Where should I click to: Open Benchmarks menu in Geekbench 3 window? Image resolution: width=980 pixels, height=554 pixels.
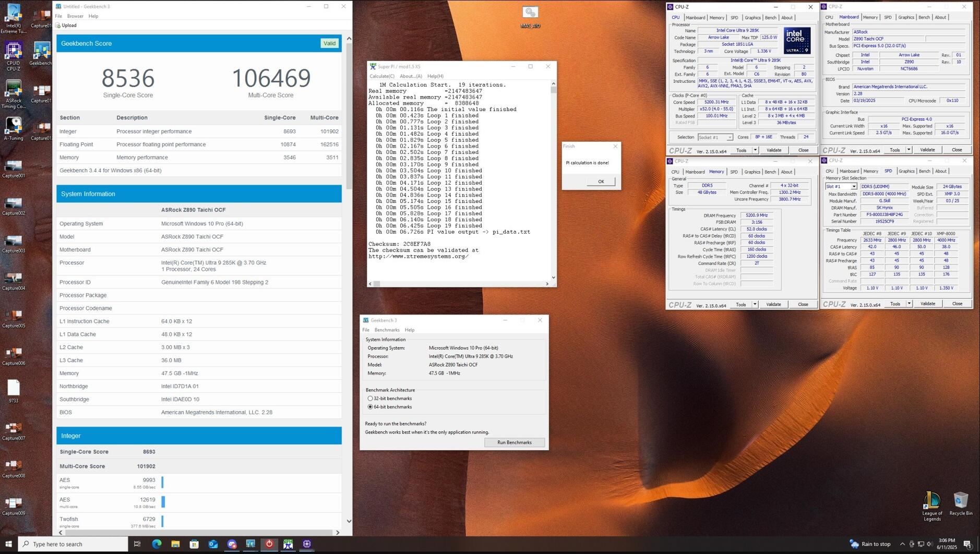pyautogui.click(x=387, y=330)
